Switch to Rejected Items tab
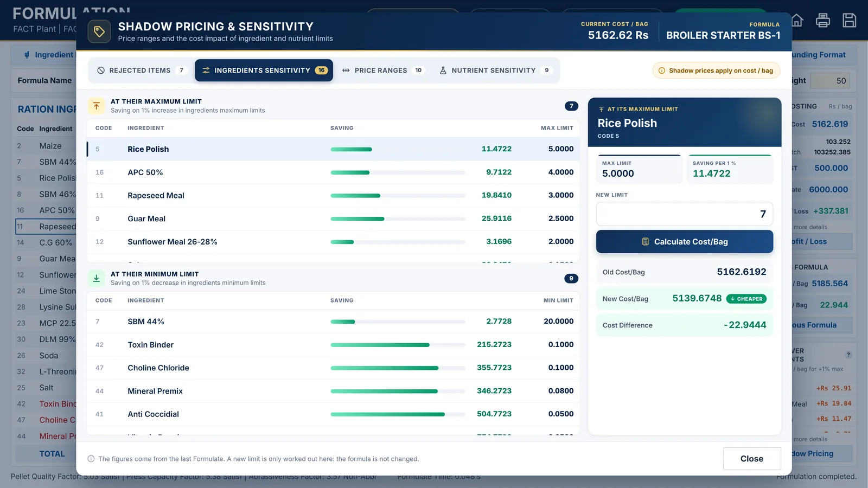868x488 pixels. (142, 70)
